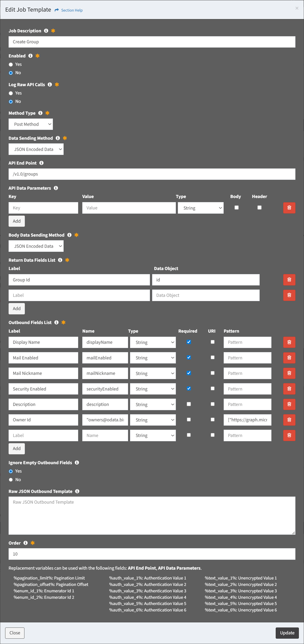304x644 pixels.
Task: Click the Update button
Action: pyautogui.click(x=287, y=633)
